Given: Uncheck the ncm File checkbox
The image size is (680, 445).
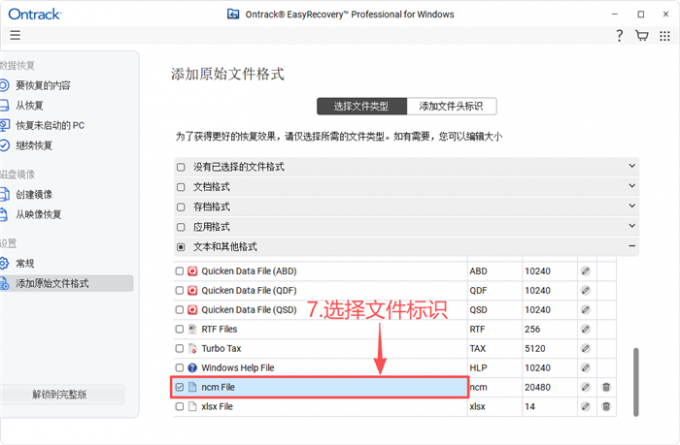Looking at the screenshot, I should click(180, 387).
